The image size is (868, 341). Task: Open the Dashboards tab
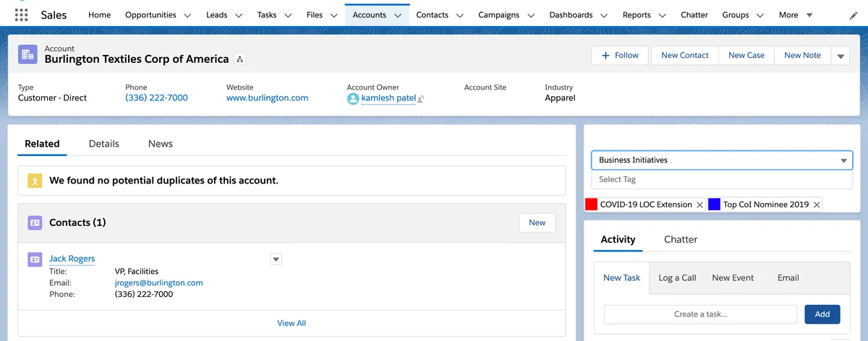[571, 15]
